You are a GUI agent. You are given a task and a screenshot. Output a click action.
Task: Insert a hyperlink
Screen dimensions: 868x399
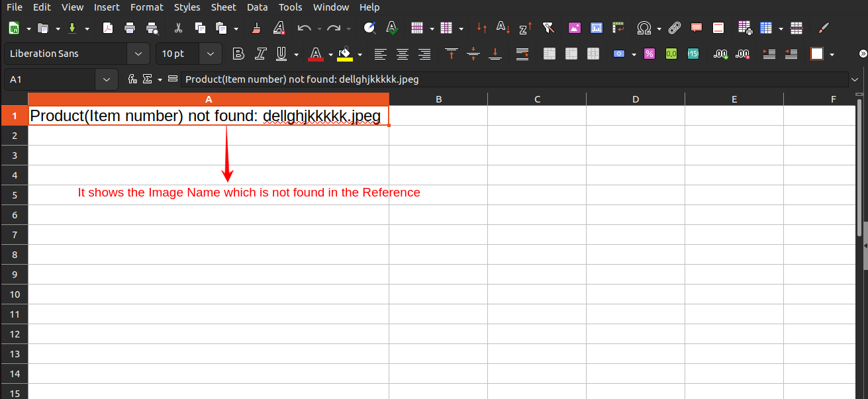click(x=675, y=27)
